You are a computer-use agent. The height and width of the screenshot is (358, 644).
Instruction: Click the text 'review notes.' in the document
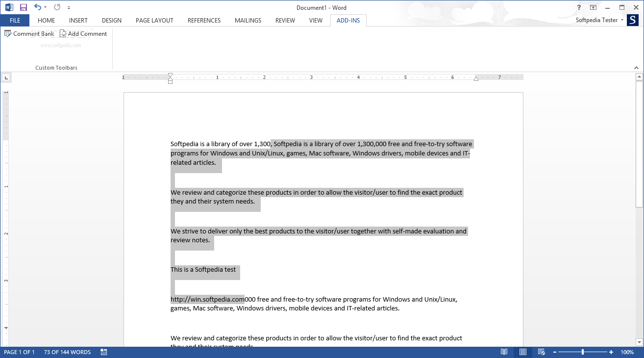pyautogui.click(x=190, y=240)
